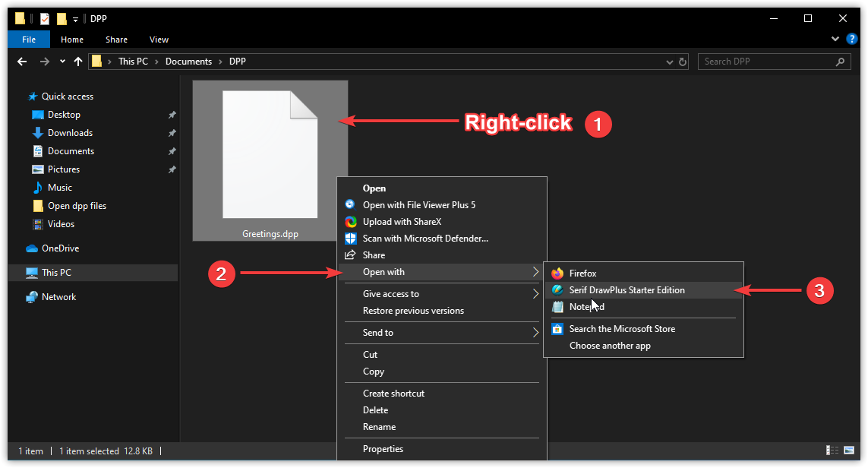Switch to the Home ribbon tab

point(72,40)
